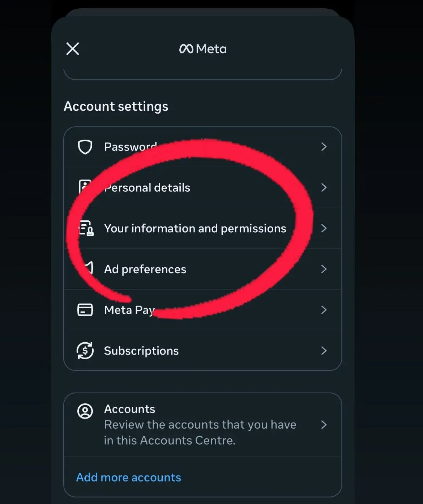Close the Accounts Centre panel
Viewport: 423px width, 504px height.
(73, 48)
